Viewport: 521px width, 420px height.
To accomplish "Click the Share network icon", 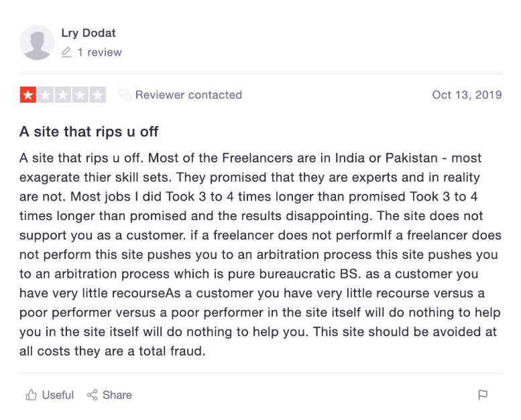I will [x=93, y=395].
